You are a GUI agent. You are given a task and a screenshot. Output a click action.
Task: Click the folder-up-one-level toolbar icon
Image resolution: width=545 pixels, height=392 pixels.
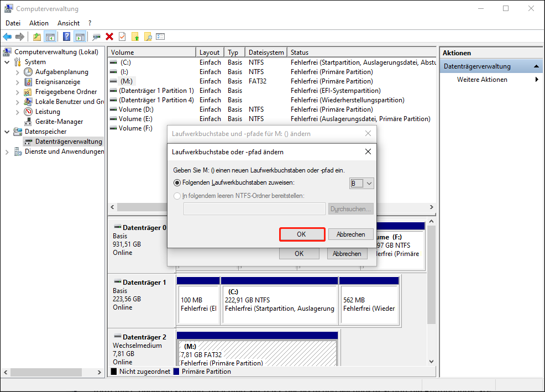click(37, 37)
